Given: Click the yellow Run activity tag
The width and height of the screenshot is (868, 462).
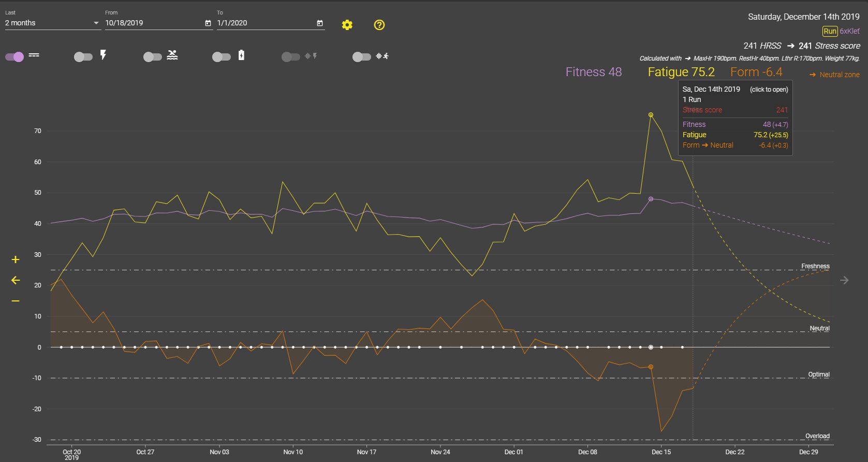Looking at the screenshot, I should [830, 31].
